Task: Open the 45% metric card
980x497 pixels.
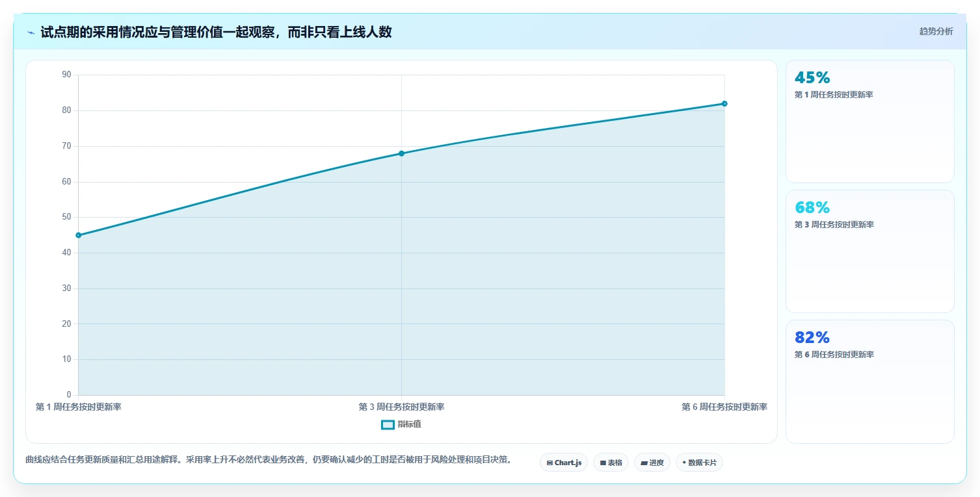Action: point(870,121)
